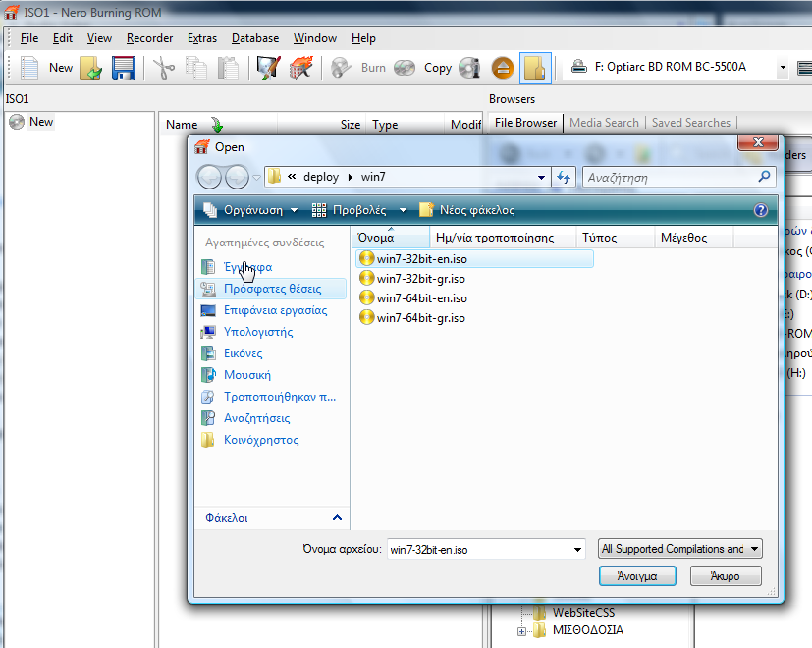This screenshot has width=812, height=648.
Task: Click Νέος φάκελος to create folder
Action: pyautogui.click(x=467, y=210)
